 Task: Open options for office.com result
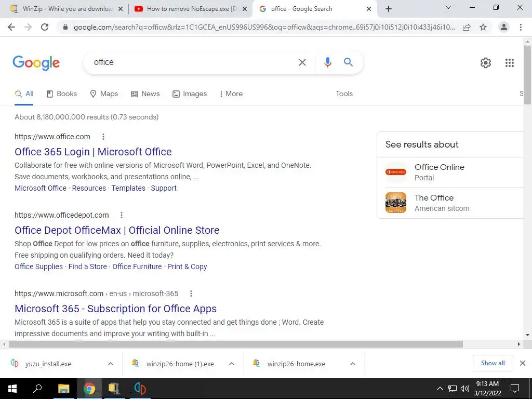(x=103, y=137)
